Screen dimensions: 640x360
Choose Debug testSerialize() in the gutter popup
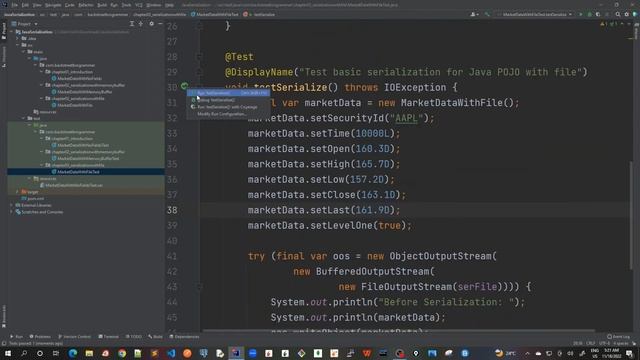(x=228, y=100)
